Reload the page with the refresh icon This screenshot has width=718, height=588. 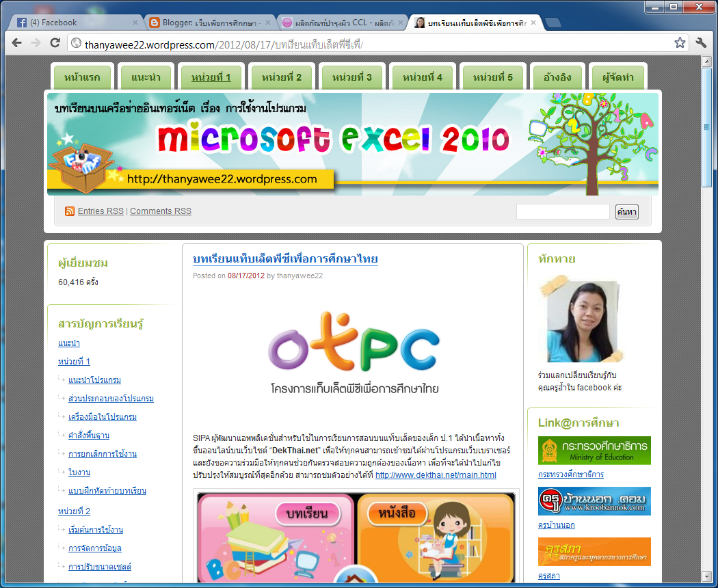55,43
